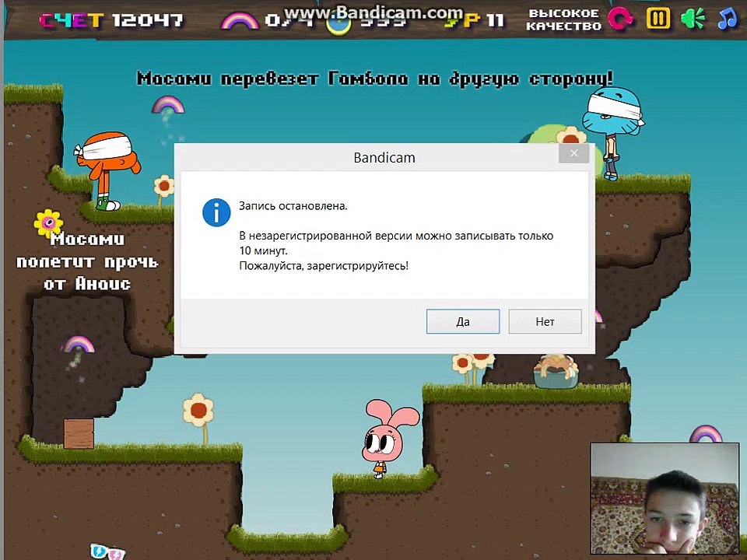Click the level number 11 indicator
Screen dimensions: 747x560
point(495,20)
